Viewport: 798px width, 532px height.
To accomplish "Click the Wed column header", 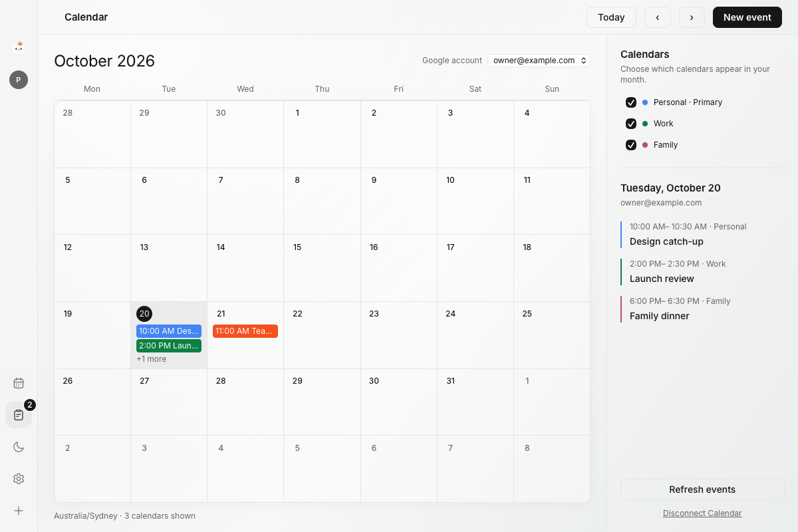I will (x=245, y=89).
